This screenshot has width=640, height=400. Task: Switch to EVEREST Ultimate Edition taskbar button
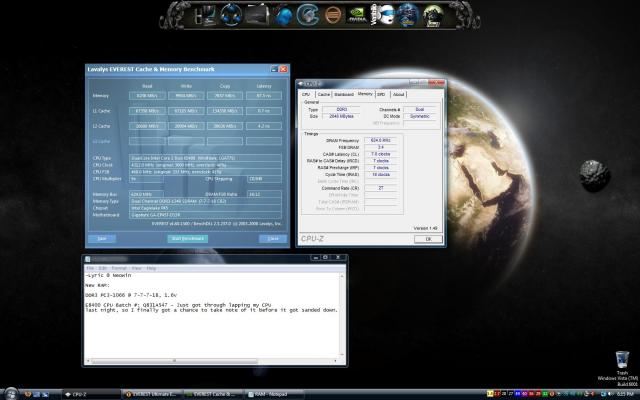[x=151, y=394]
